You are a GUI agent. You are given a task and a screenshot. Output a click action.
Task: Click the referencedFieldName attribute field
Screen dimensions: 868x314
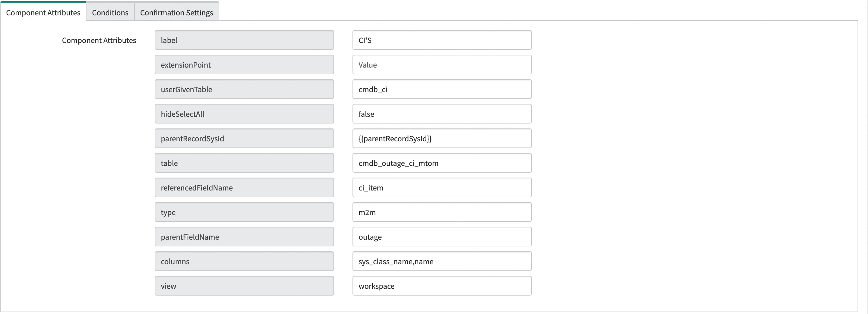coord(244,187)
